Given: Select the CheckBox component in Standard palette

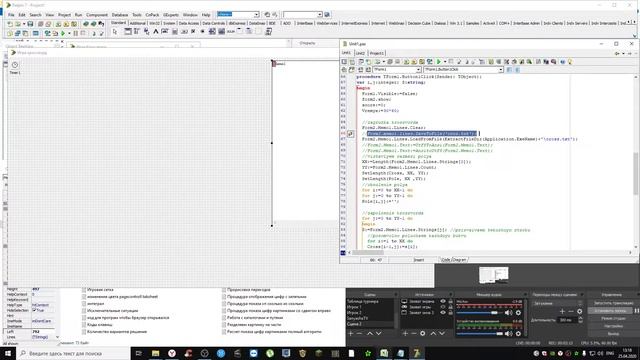Looking at the screenshot, I should (193, 31).
